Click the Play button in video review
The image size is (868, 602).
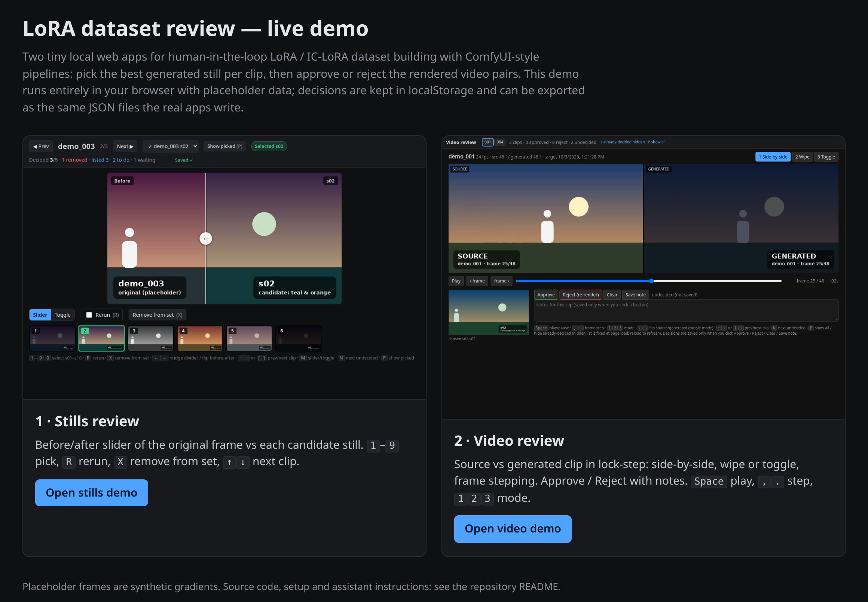coord(456,281)
